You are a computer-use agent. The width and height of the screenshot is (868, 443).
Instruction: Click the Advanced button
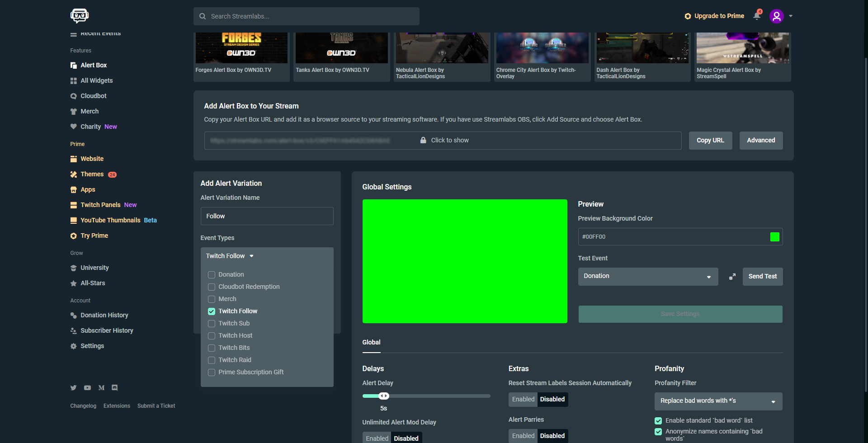tap(761, 141)
